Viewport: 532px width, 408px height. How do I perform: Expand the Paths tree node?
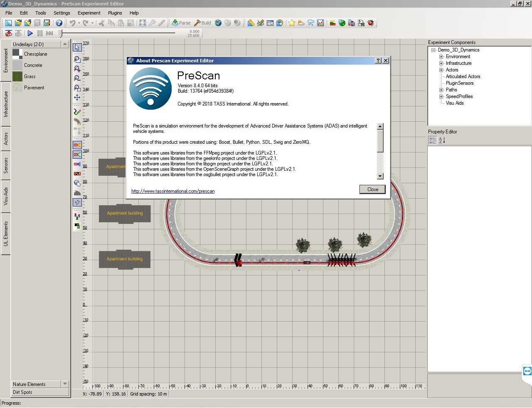441,90
